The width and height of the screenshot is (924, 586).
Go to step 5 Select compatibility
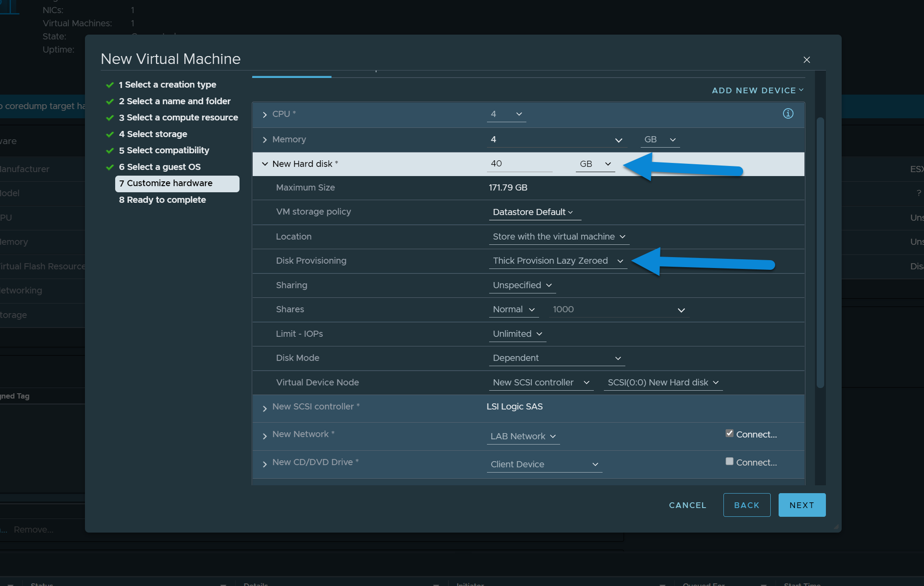point(164,151)
